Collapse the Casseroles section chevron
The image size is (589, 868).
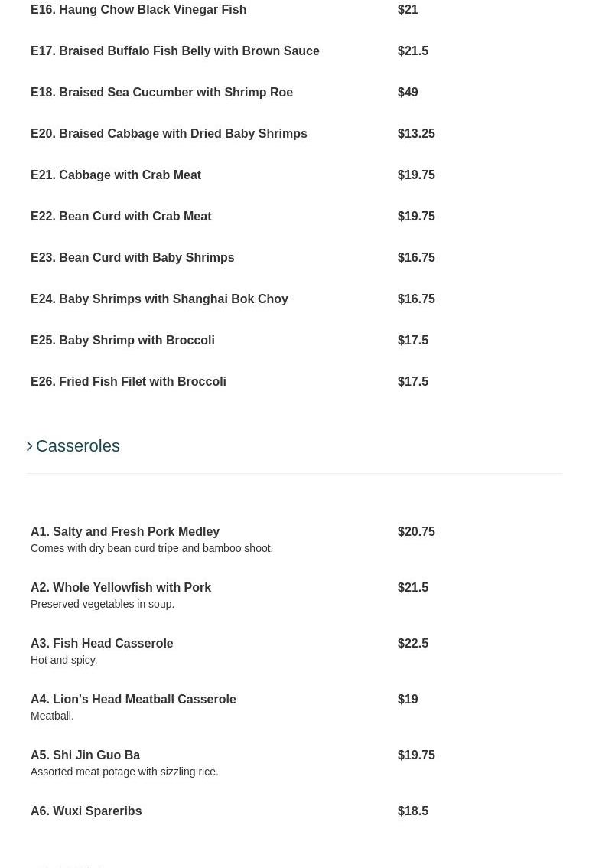pyautogui.click(x=30, y=446)
